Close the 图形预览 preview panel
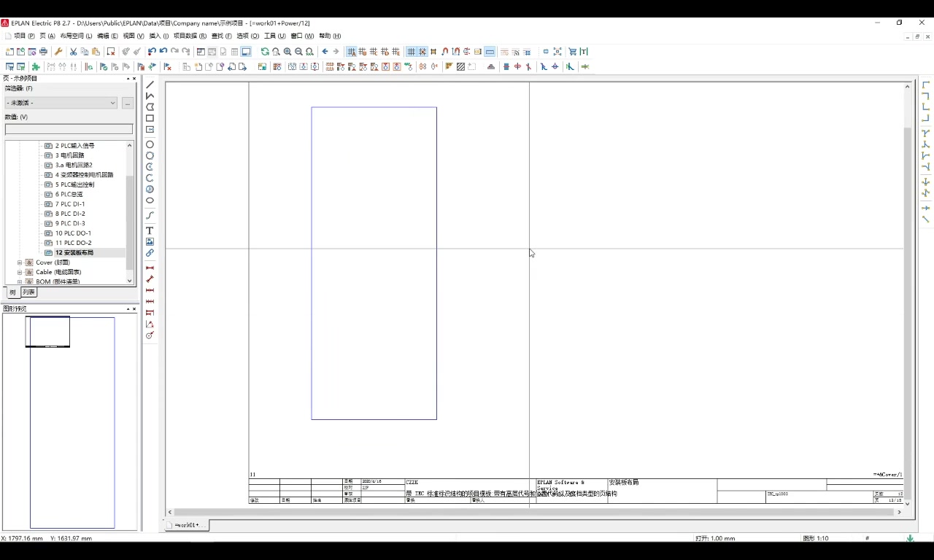 [134, 309]
